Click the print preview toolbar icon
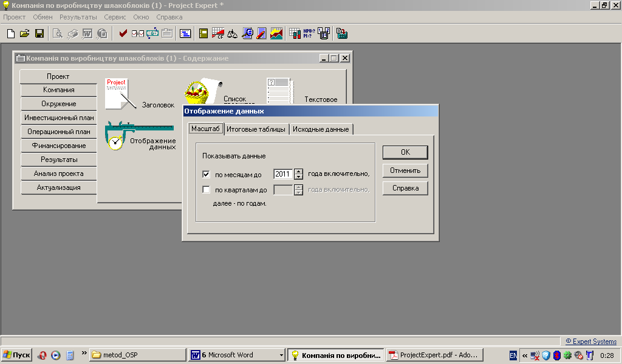Viewport: 622px width, 364px height. click(58, 33)
